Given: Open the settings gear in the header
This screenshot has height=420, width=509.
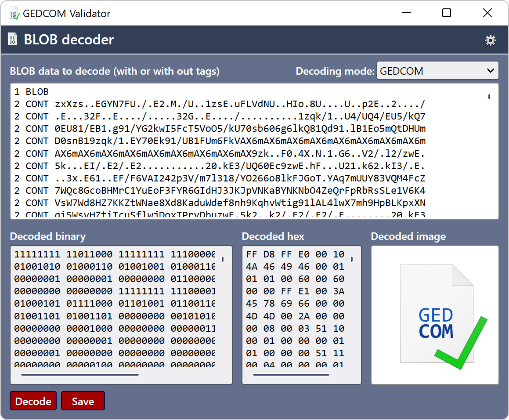Looking at the screenshot, I should [491, 40].
